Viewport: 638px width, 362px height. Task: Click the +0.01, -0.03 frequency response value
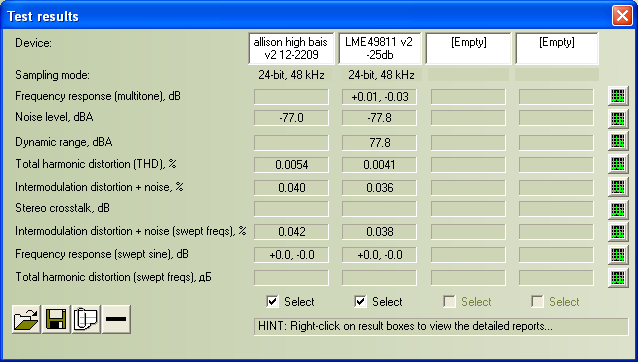coord(379,97)
